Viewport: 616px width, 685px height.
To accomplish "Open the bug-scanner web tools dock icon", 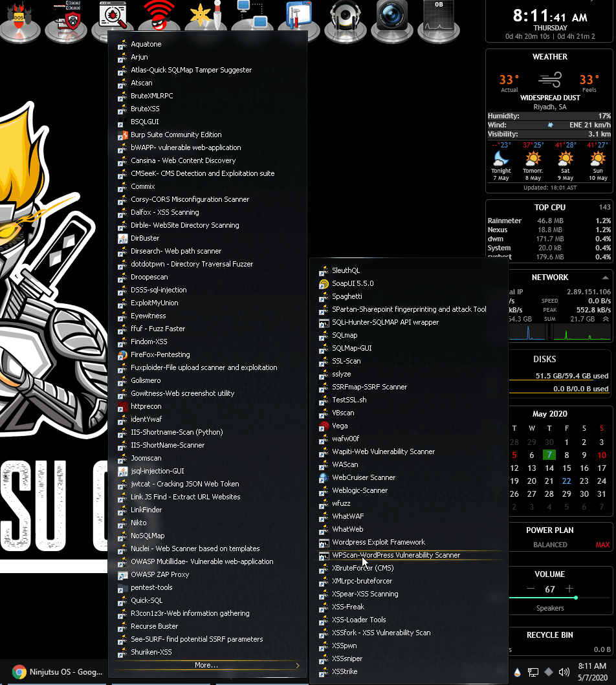I will click(x=113, y=16).
